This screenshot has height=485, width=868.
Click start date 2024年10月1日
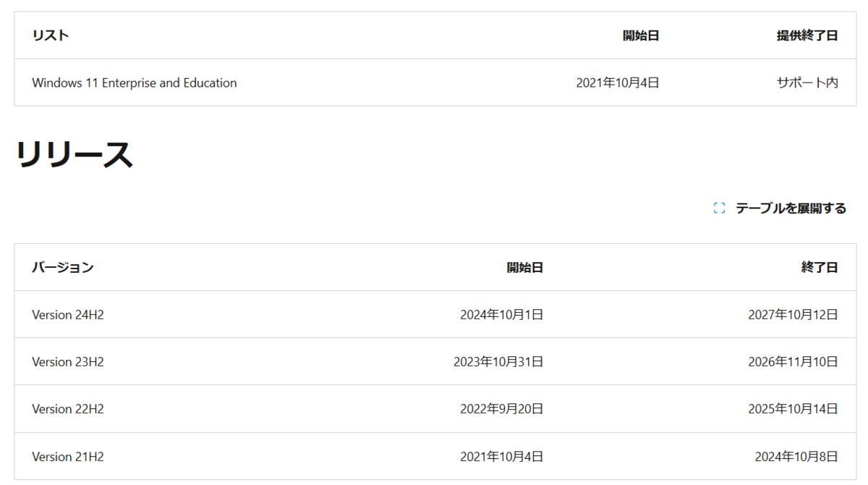[502, 315]
